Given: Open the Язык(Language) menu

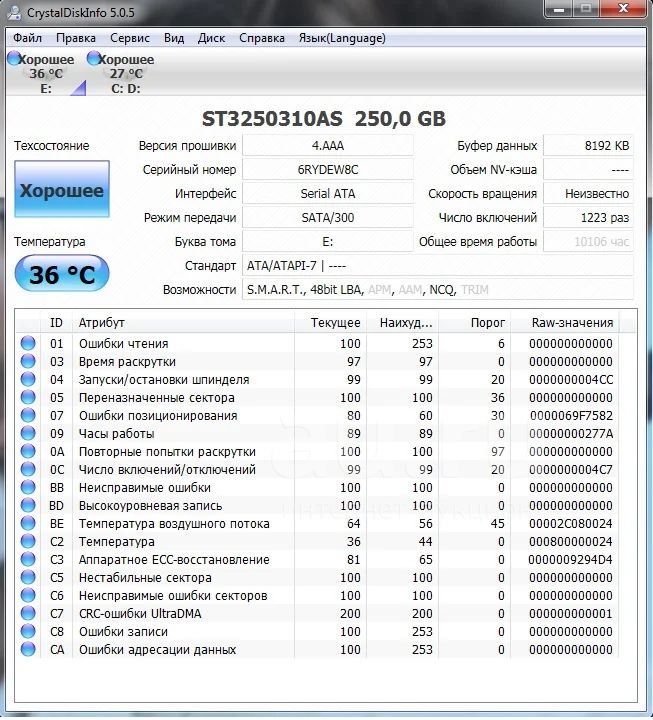Looking at the screenshot, I should [342, 38].
